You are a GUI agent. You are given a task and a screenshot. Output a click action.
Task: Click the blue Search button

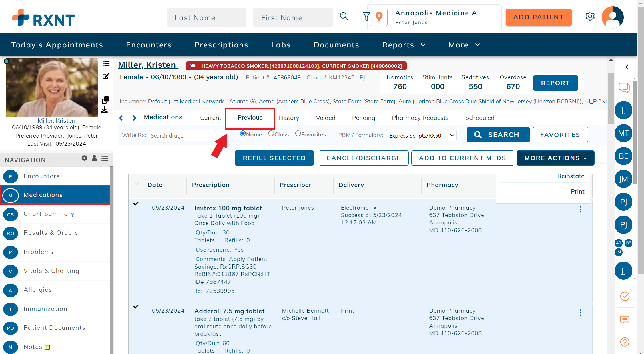point(498,134)
